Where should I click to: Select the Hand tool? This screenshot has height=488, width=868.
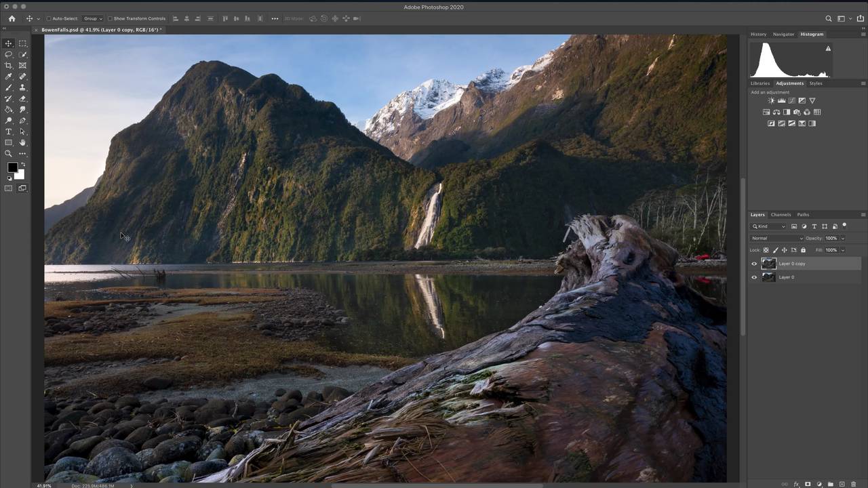[x=22, y=142]
